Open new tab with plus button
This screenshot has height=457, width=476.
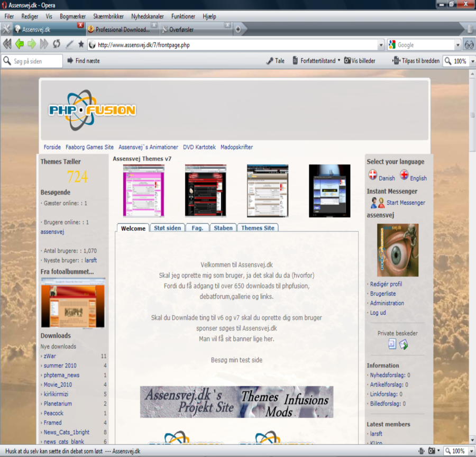click(239, 30)
